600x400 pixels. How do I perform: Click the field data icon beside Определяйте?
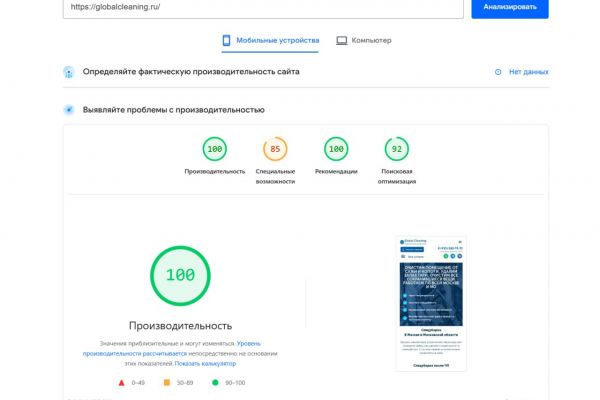[x=69, y=72]
